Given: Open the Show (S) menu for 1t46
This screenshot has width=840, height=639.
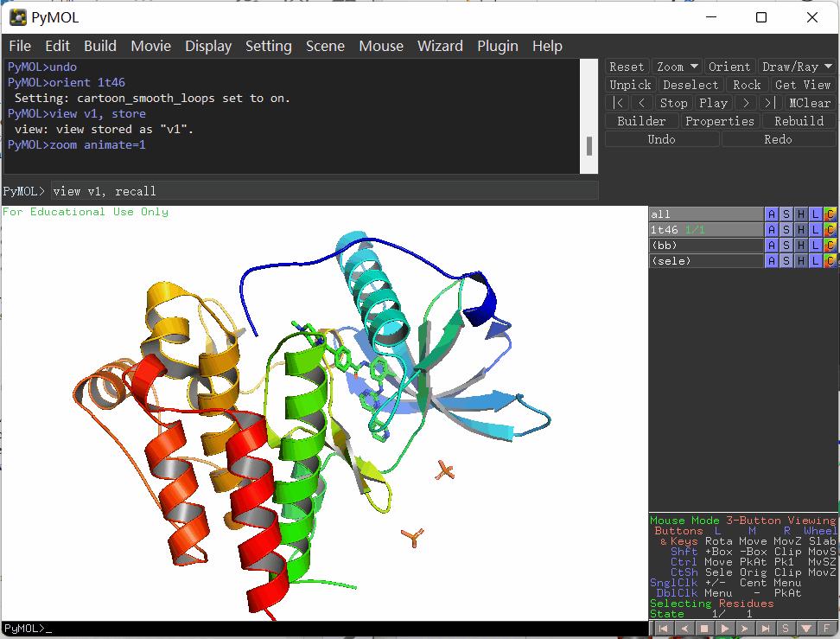Looking at the screenshot, I should click(x=786, y=230).
